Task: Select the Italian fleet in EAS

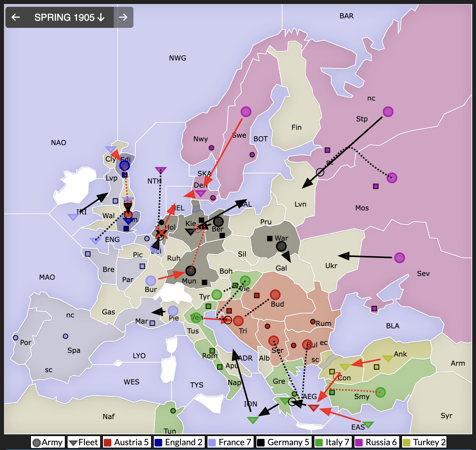Action: [368, 425]
